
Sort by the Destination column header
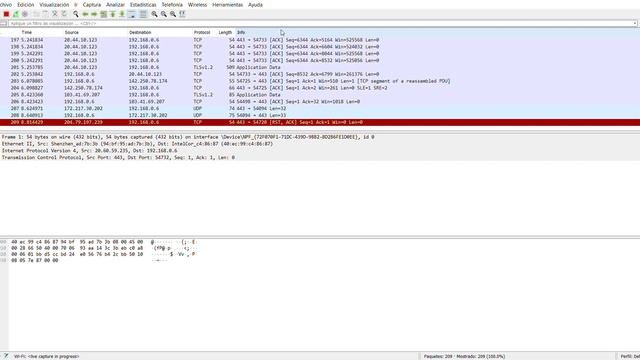click(140, 32)
